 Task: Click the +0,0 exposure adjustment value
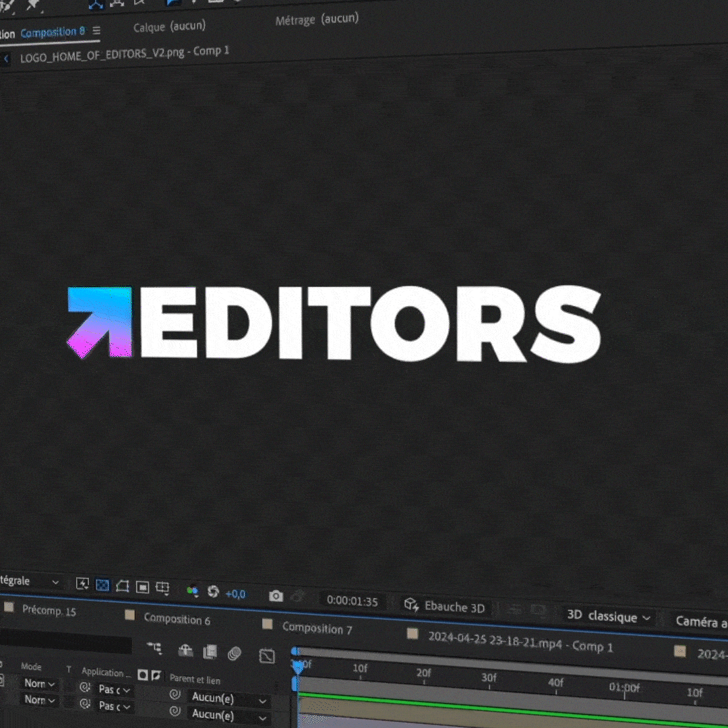(235, 594)
